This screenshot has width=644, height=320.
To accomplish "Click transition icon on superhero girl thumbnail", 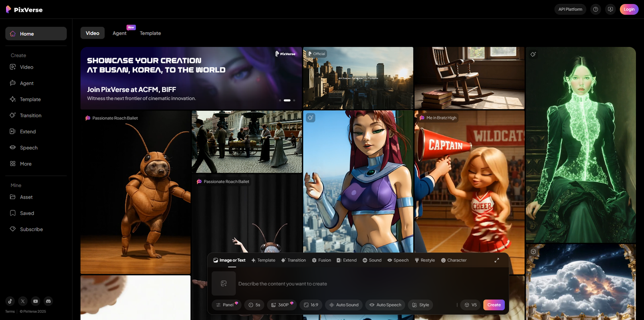I will (310, 118).
